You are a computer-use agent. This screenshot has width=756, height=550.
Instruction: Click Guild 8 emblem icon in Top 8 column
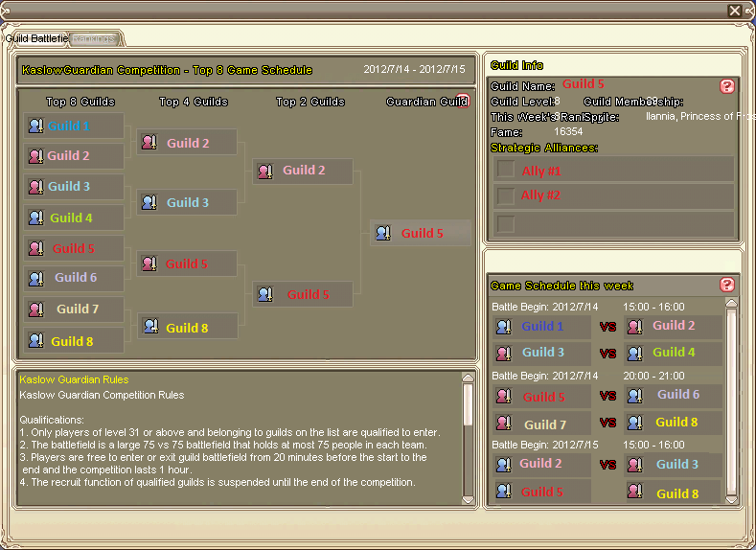(x=35, y=340)
